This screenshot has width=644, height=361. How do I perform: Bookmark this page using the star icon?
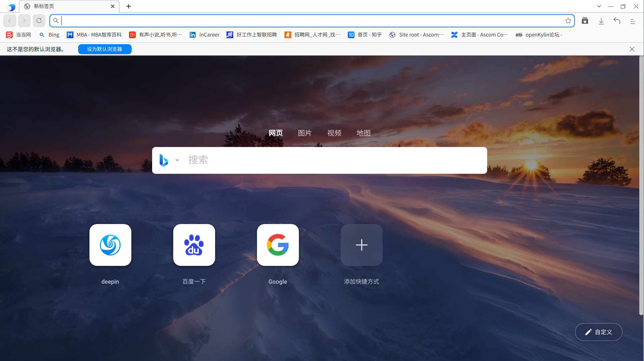click(568, 20)
